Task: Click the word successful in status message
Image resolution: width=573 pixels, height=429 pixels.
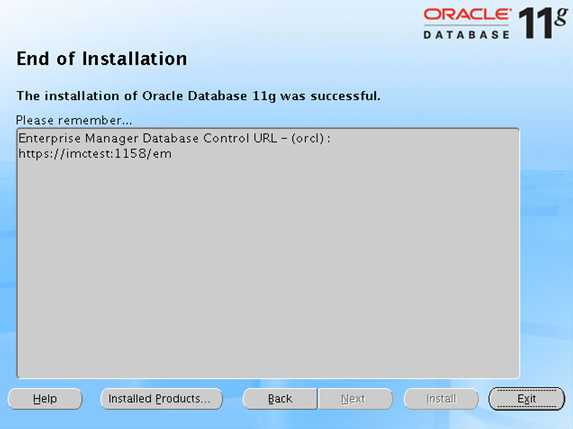Action: point(345,96)
